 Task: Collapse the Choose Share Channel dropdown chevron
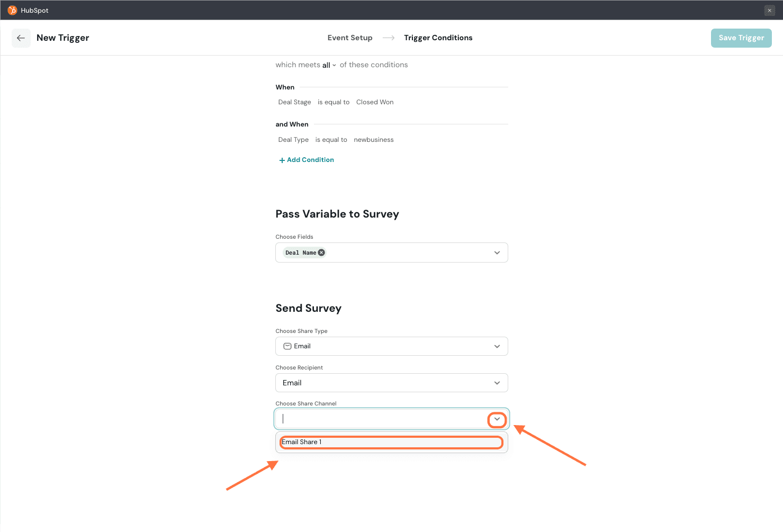pyautogui.click(x=497, y=419)
